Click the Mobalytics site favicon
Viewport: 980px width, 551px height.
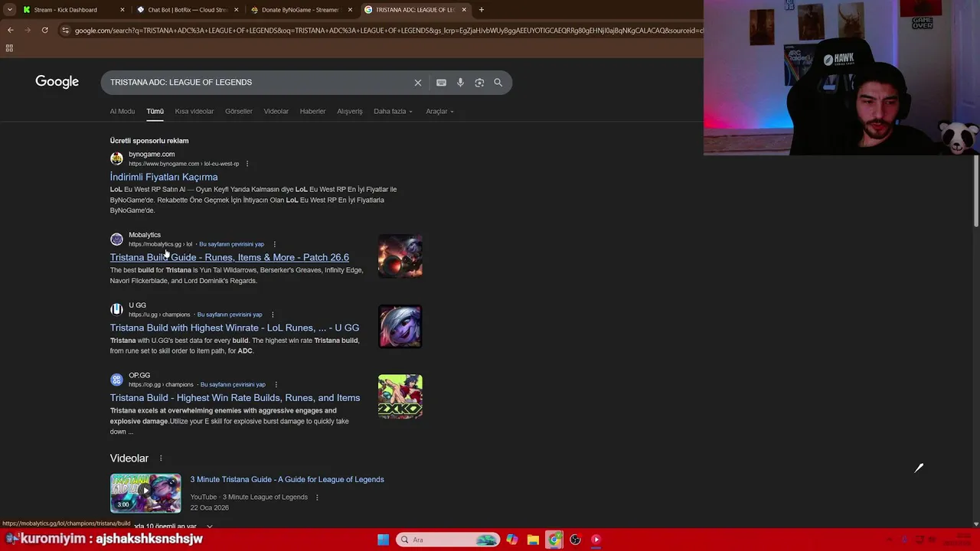click(116, 239)
